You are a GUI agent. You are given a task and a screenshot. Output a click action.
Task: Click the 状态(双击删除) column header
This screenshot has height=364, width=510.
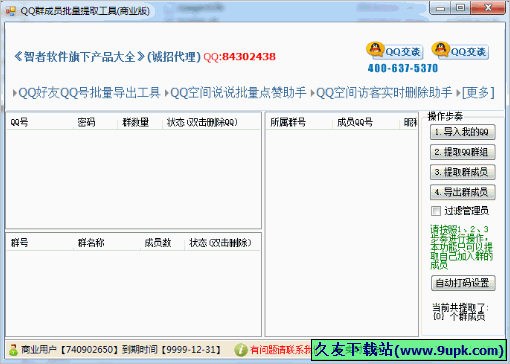pyautogui.click(x=220, y=243)
